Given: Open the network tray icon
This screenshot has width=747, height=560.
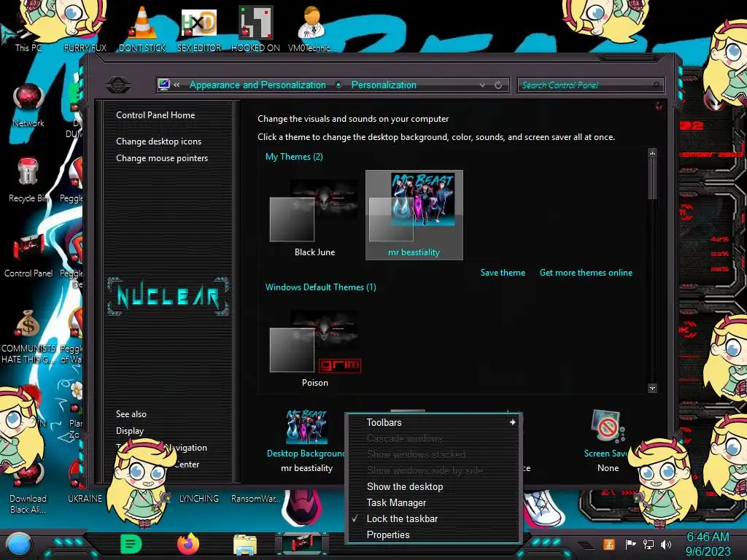Looking at the screenshot, I should coord(649,544).
